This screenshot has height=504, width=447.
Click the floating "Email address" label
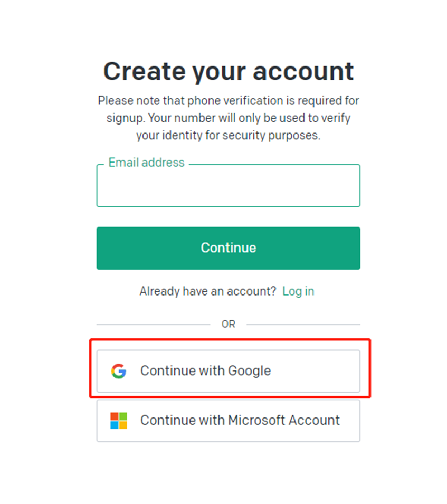coord(146,163)
